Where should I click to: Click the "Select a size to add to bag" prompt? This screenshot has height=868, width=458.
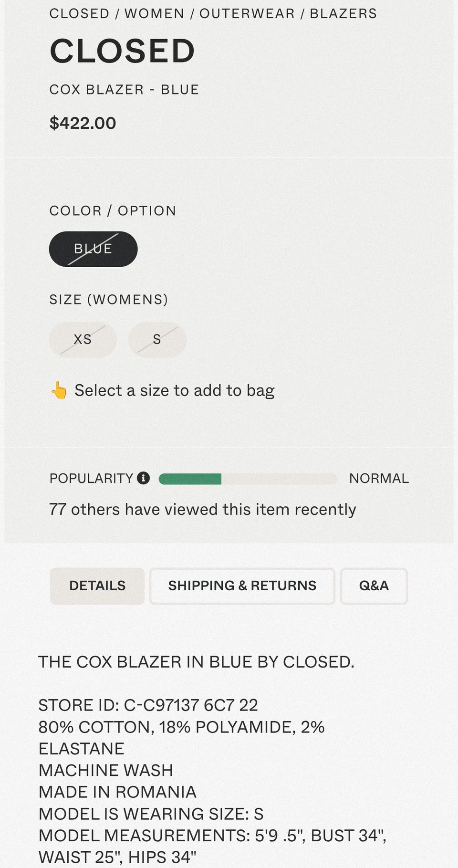click(174, 390)
